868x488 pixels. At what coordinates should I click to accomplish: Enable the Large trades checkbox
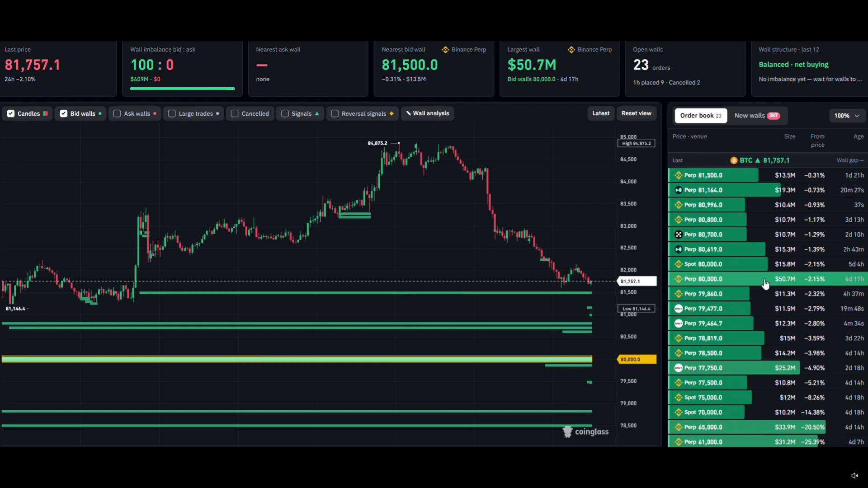[172, 113]
